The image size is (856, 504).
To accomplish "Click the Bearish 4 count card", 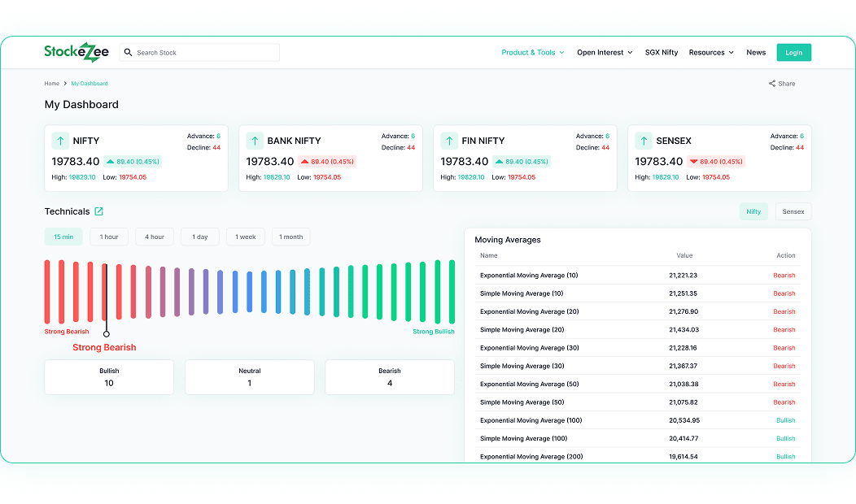I will (390, 377).
